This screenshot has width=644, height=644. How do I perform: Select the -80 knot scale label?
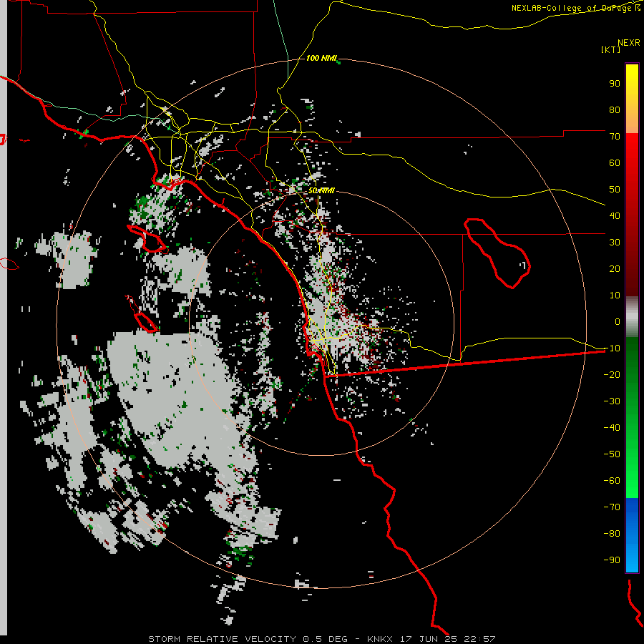pos(612,534)
